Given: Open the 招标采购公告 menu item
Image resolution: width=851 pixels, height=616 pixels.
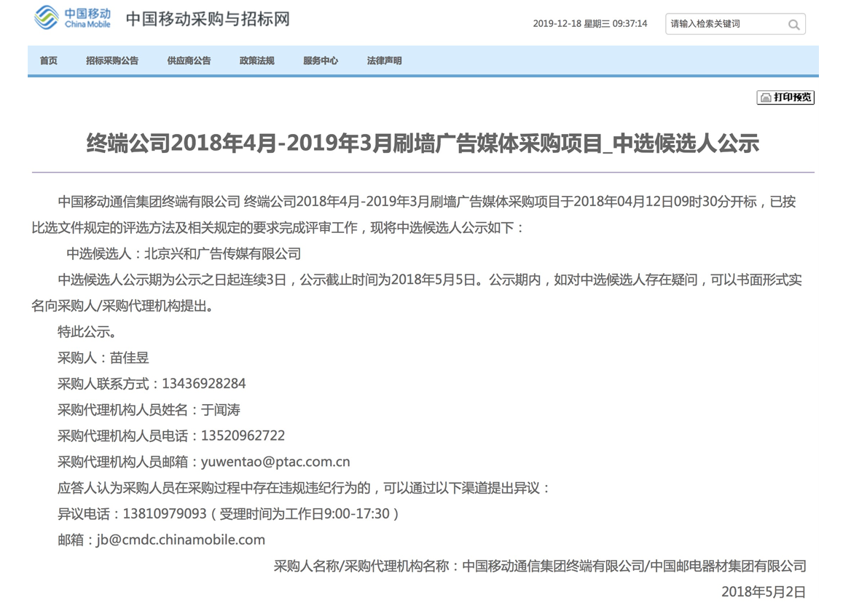Looking at the screenshot, I should 111,60.
